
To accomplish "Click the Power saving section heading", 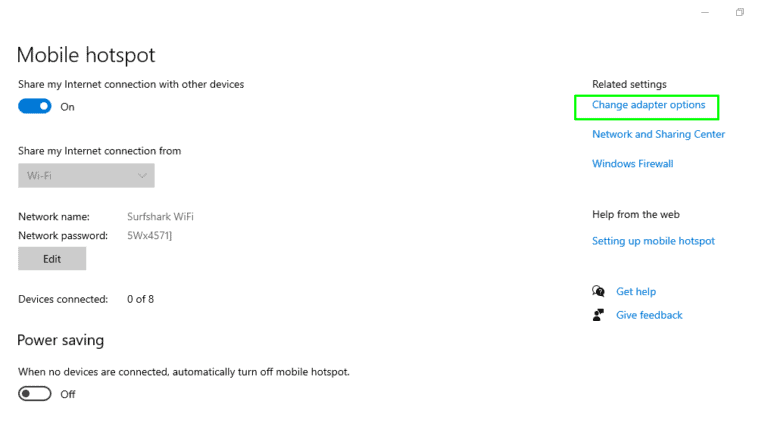I will click(x=60, y=340).
